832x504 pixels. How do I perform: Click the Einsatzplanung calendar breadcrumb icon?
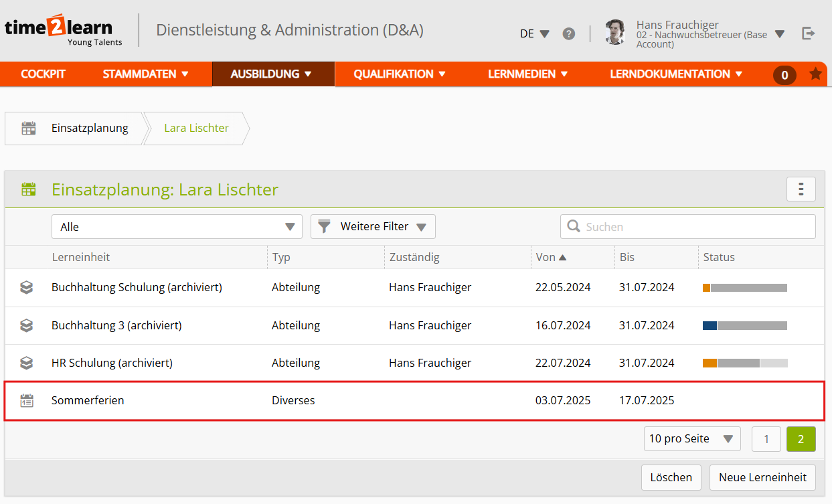[29, 129]
